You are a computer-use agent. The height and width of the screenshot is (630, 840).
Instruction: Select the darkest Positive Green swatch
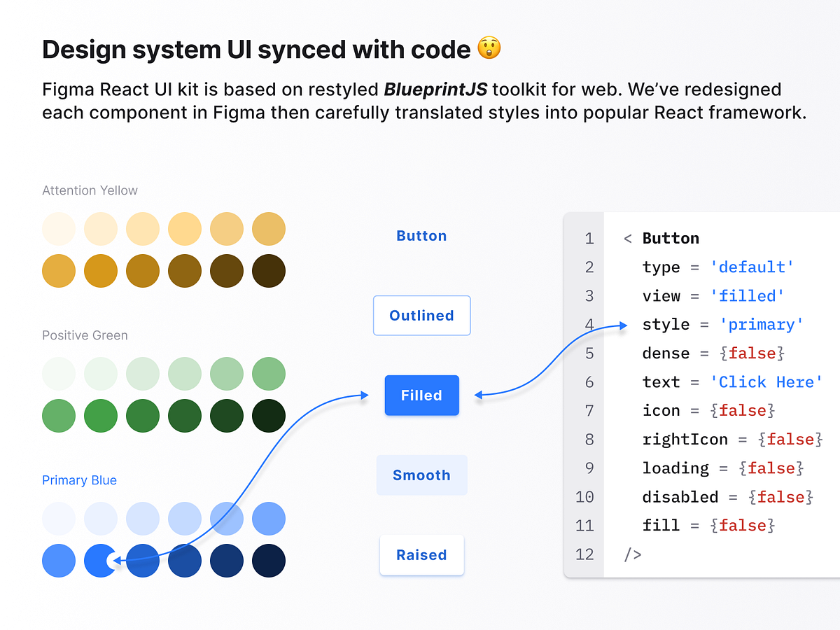click(268, 415)
